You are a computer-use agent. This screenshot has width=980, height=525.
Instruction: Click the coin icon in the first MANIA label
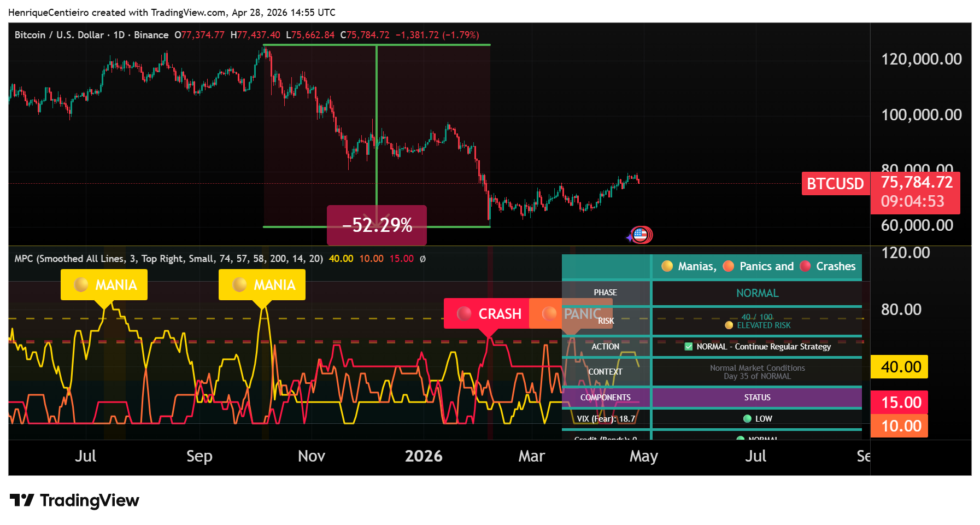[81, 284]
